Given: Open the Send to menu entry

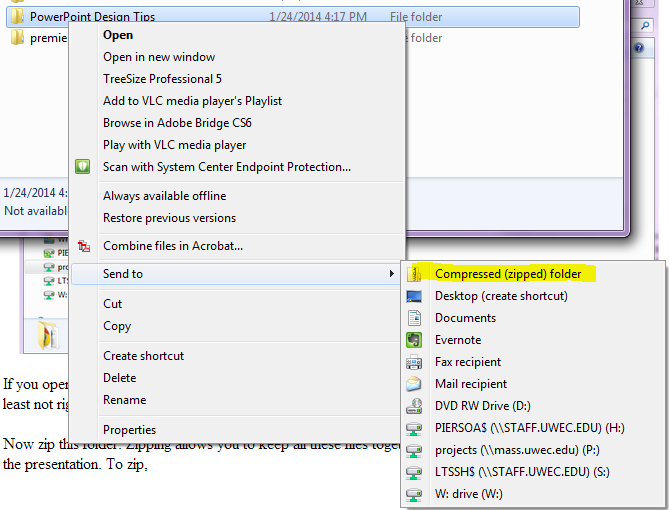Looking at the screenshot, I should [x=236, y=274].
